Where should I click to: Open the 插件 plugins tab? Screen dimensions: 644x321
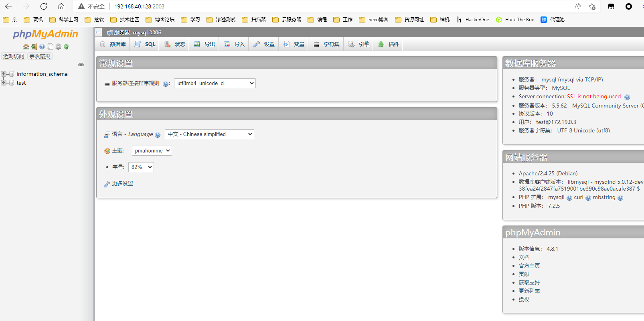[389, 44]
